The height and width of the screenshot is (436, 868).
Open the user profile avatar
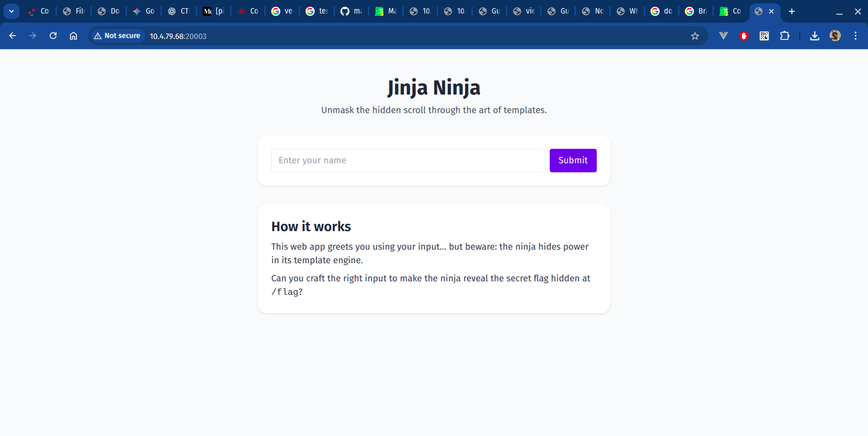(835, 36)
